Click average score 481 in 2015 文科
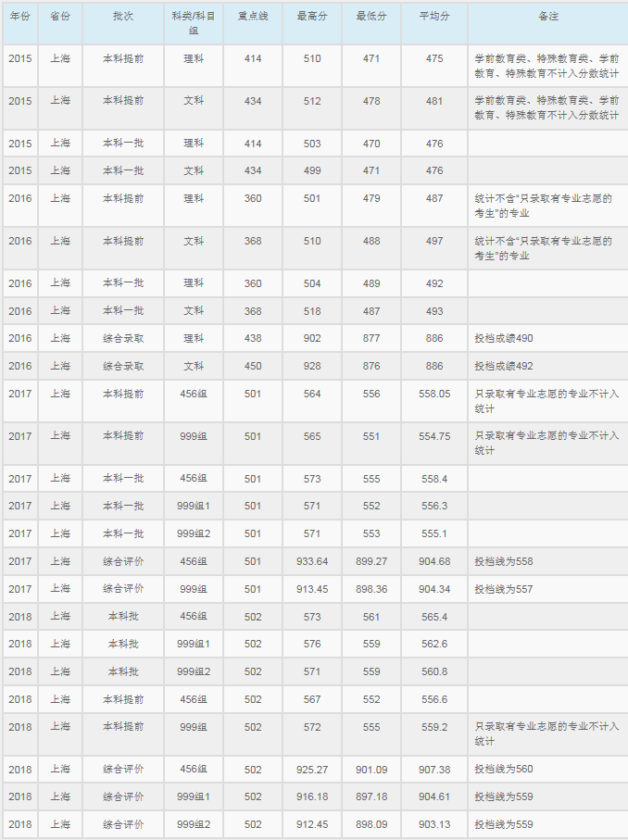628x840 pixels. pyautogui.click(x=434, y=101)
